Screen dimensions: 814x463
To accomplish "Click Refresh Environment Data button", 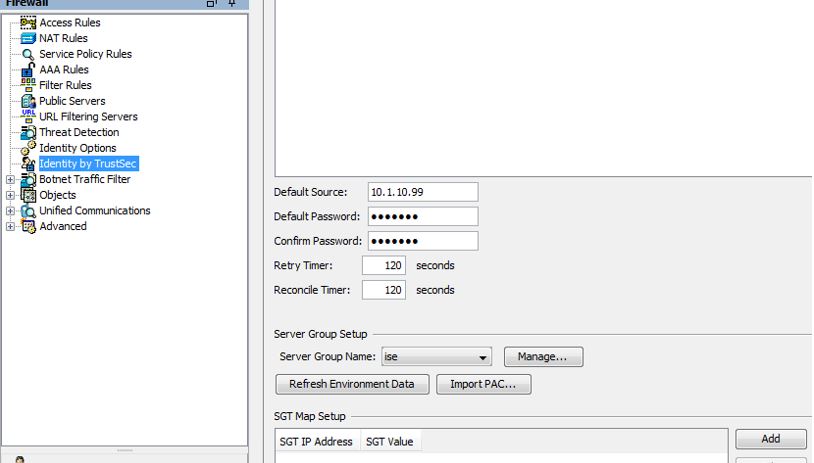I will click(x=352, y=384).
